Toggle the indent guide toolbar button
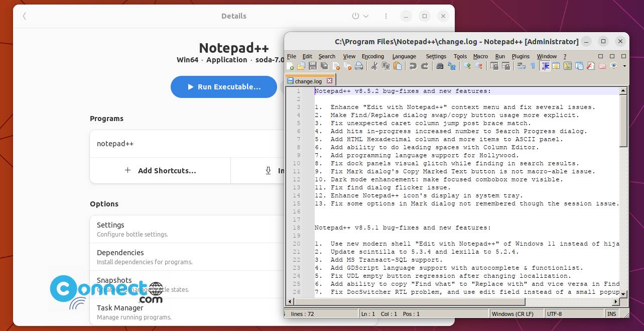The height and width of the screenshot is (331, 644). pos(545,66)
